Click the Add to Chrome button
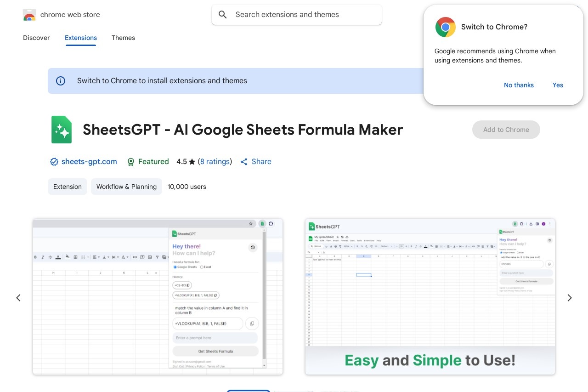Screen dimensions: 588x392 [x=506, y=130]
